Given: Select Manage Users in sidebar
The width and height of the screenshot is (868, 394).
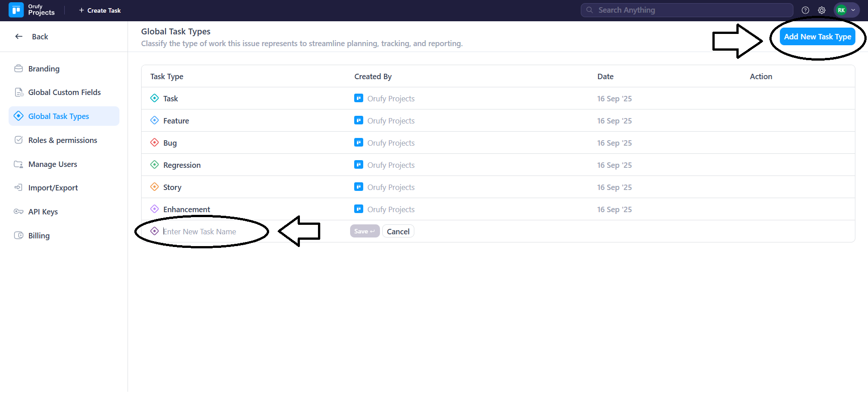Looking at the screenshot, I should (52, 164).
